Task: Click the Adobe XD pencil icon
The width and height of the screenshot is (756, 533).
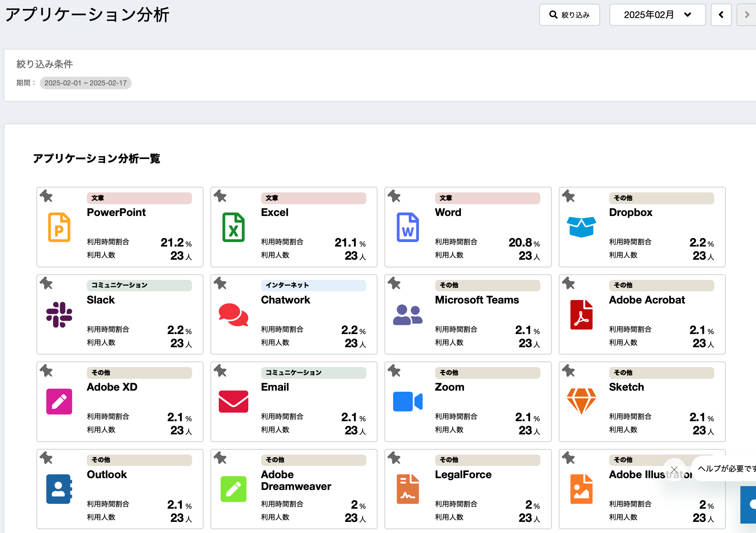Action: pos(59,402)
